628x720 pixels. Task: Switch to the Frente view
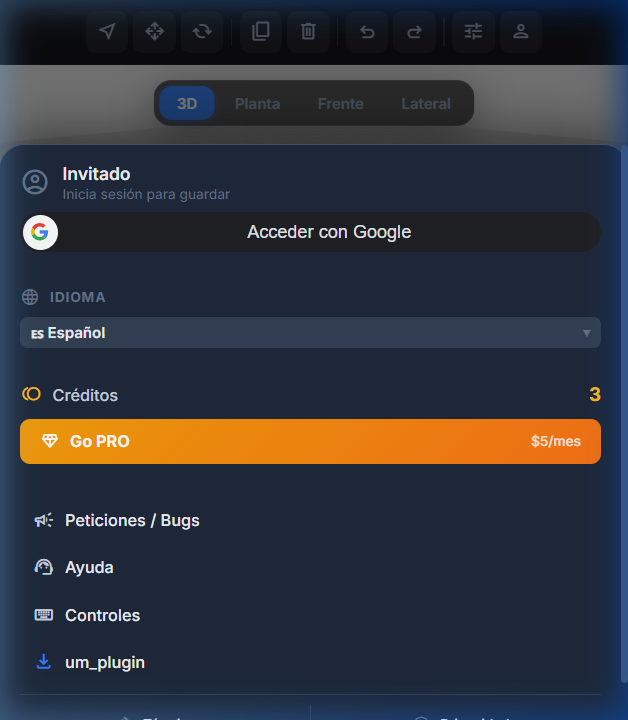[x=340, y=104]
